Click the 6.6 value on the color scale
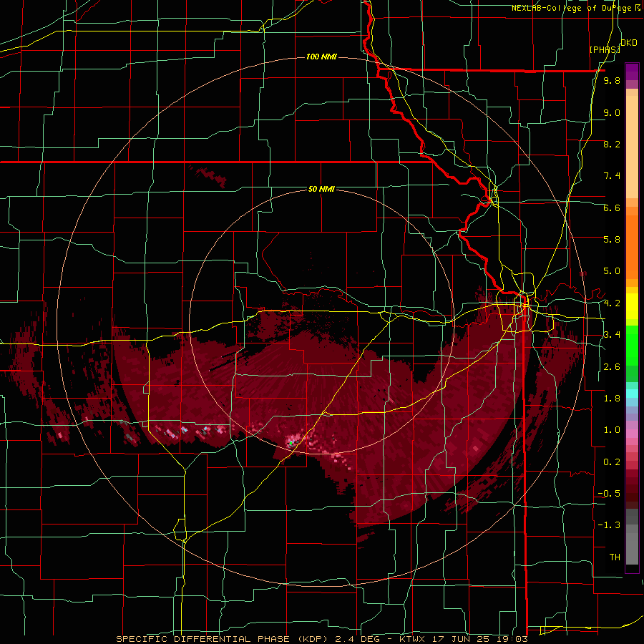This screenshot has height=644, width=644. (x=612, y=208)
